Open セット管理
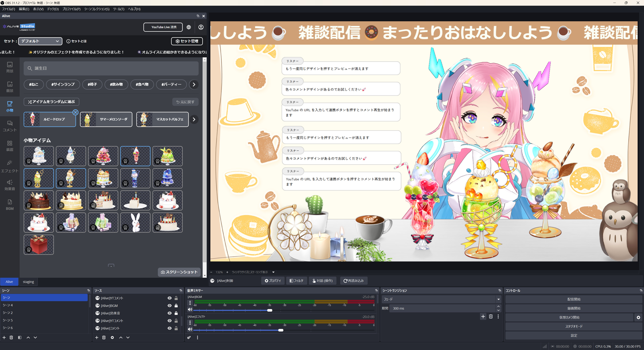 (187, 41)
